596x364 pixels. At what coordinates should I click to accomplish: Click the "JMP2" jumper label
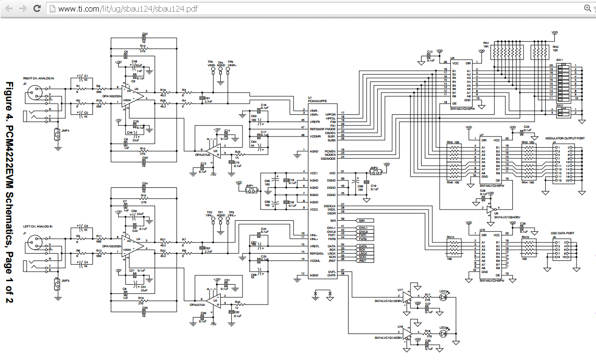click(x=373, y=167)
